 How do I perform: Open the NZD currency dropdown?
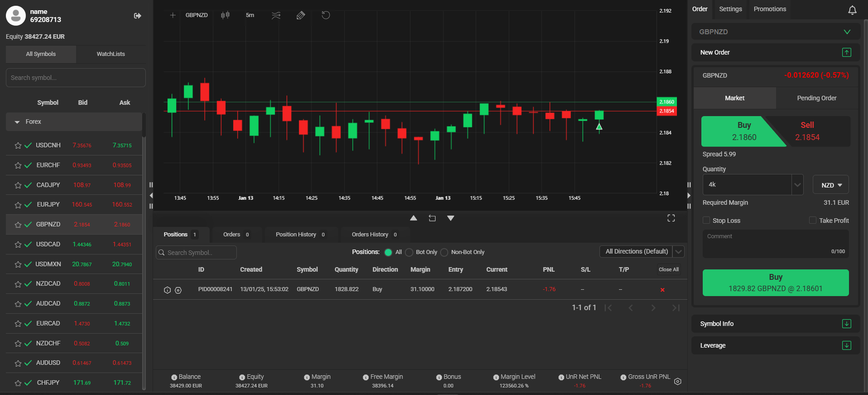click(831, 185)
